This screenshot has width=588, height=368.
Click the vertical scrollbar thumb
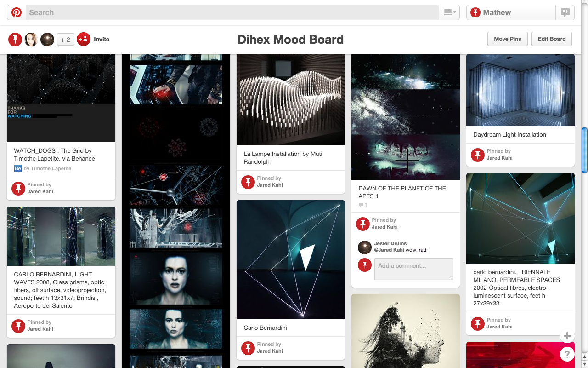(584, 150)
